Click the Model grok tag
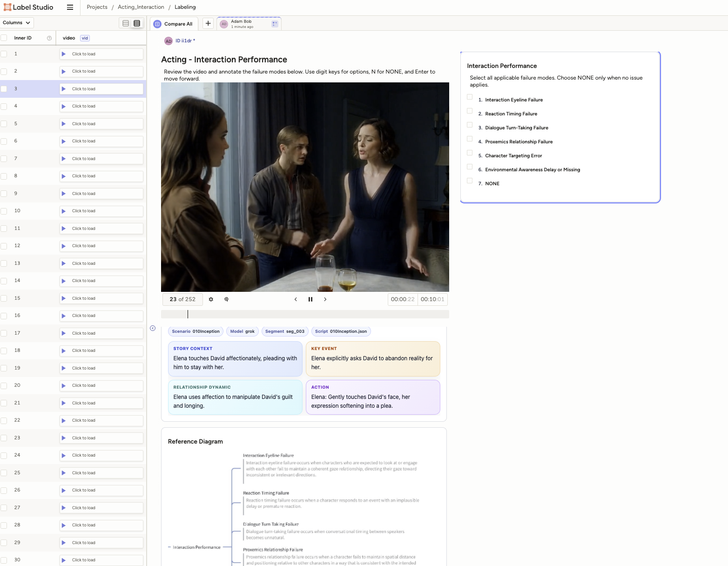728x566 pixels. pyautogui.click(x=242, y=331)
